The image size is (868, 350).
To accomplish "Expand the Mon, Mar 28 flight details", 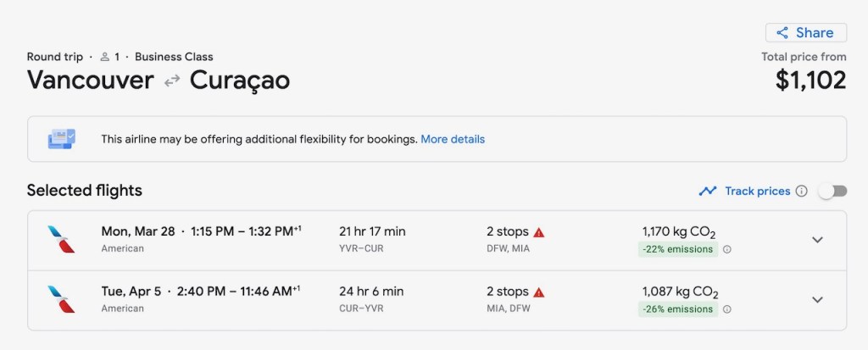I will 817,240.
